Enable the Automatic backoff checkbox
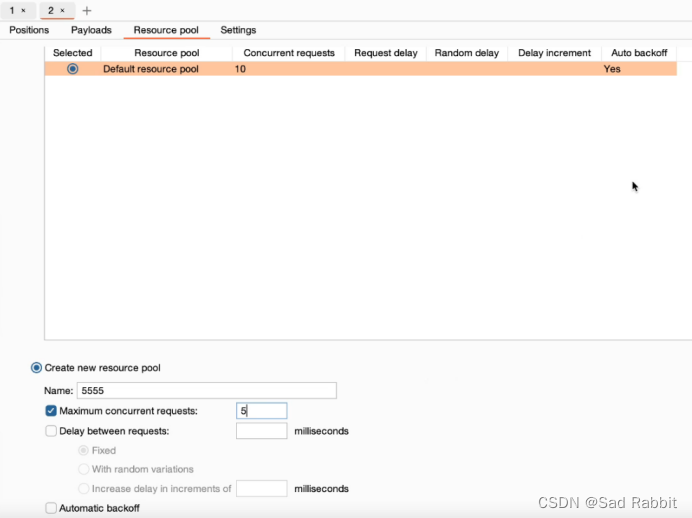The height and width of the screenshot is (518, 692). point(51,508)
